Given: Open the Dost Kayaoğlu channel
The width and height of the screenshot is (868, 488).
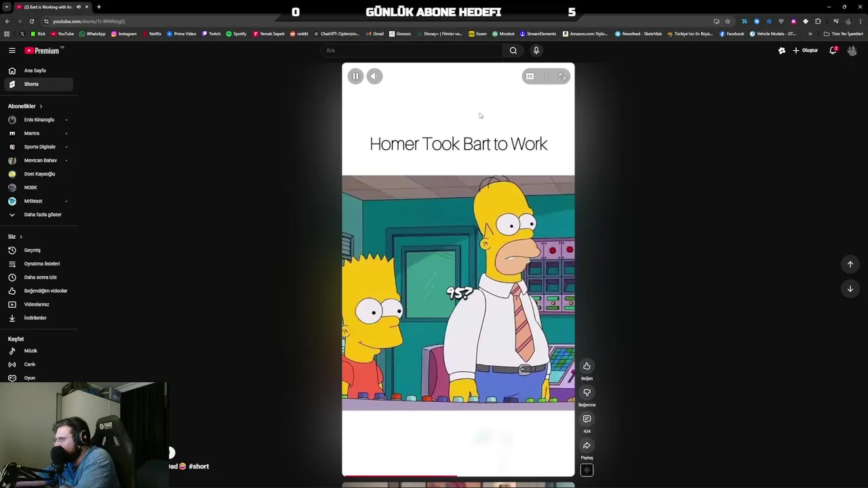Looking at the screenshot, I should [x=37, y=174].
